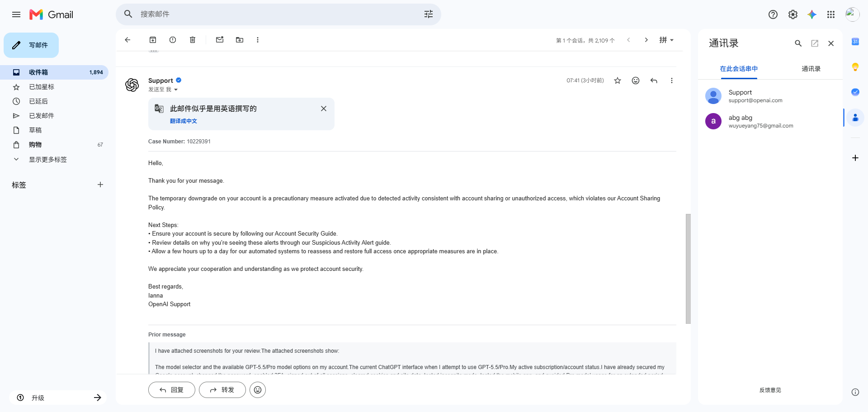Select the abg abg contact
The image size is (868, 412).
770,121
